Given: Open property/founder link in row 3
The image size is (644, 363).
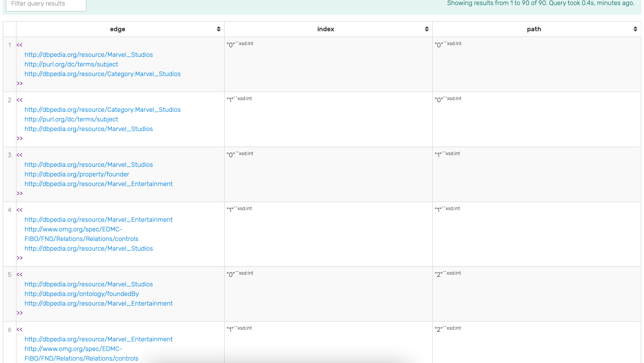Looking at the screenshot, I should tap(77, 174).
